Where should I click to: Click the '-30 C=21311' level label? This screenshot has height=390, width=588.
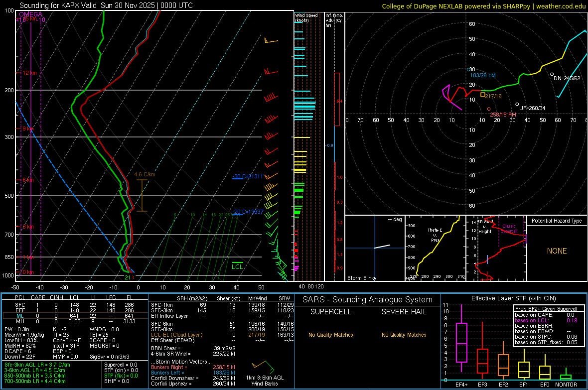point(248,176)
